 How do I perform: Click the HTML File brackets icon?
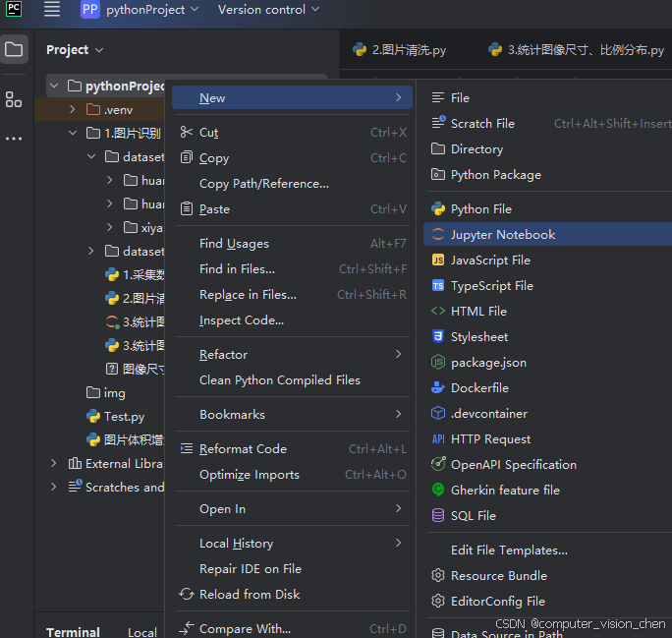(437, 311)
